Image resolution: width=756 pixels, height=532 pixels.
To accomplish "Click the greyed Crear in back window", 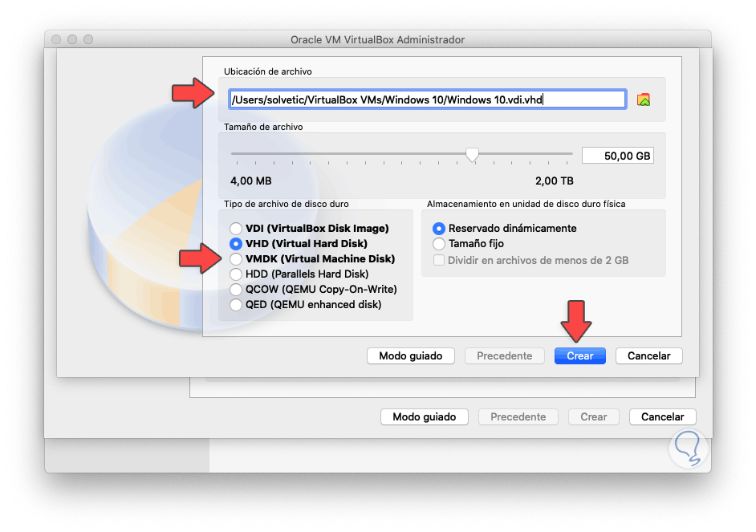I will (x=594, y=416).
